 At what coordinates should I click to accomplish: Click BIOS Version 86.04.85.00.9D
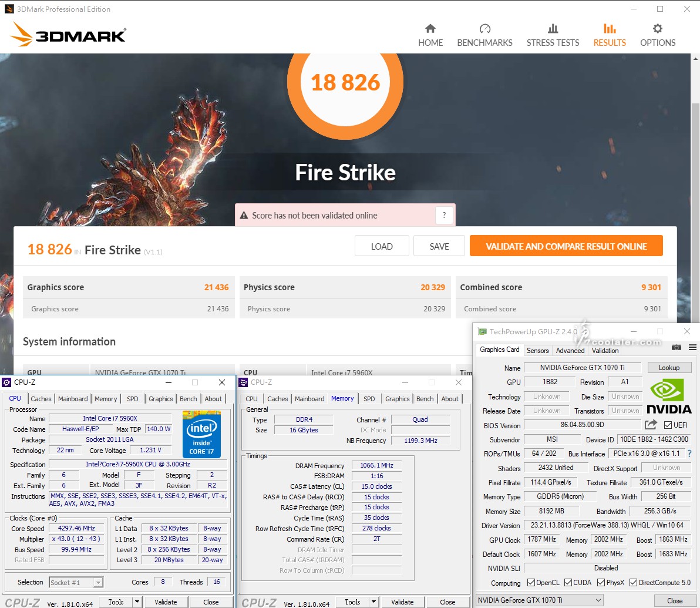tap(582, 424)
